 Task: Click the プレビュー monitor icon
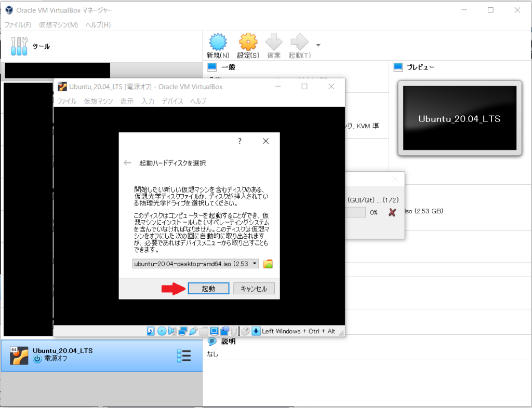pos(398,67)
